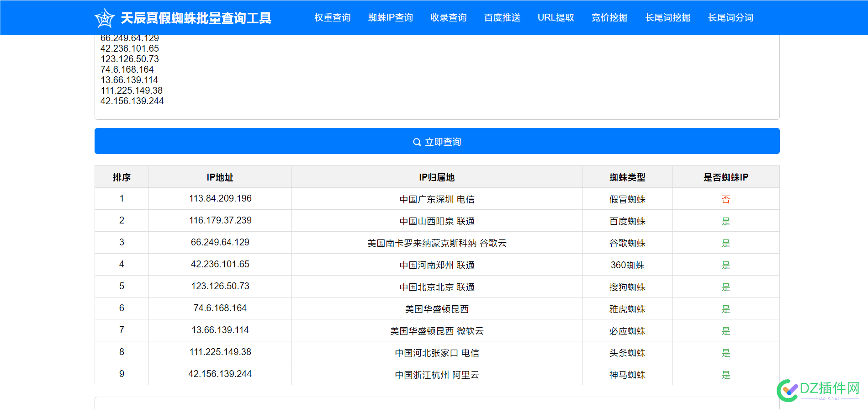
Task: Click location 美国南卡罗来纳蒙克斯科纳 谷歌云
Action: 437,243
